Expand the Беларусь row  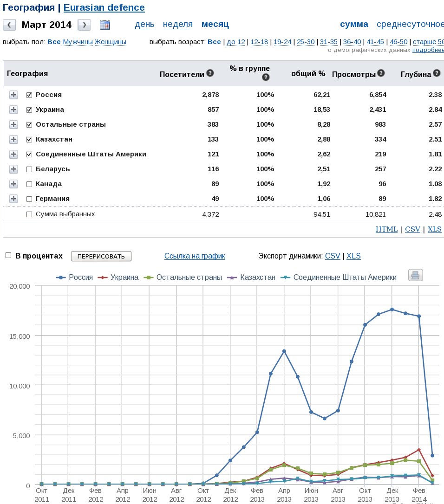click(x=13, y=169)
